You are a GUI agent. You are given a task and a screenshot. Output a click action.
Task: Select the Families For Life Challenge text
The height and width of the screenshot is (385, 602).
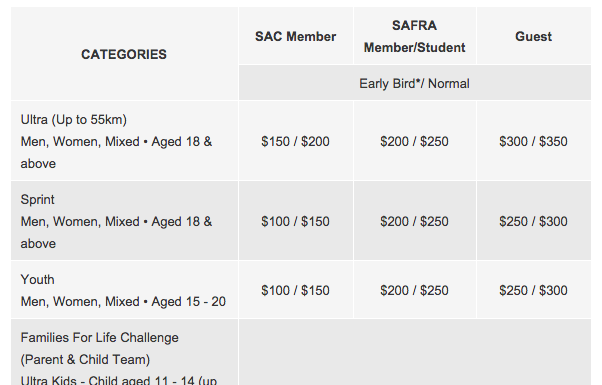tap(99, 338)
